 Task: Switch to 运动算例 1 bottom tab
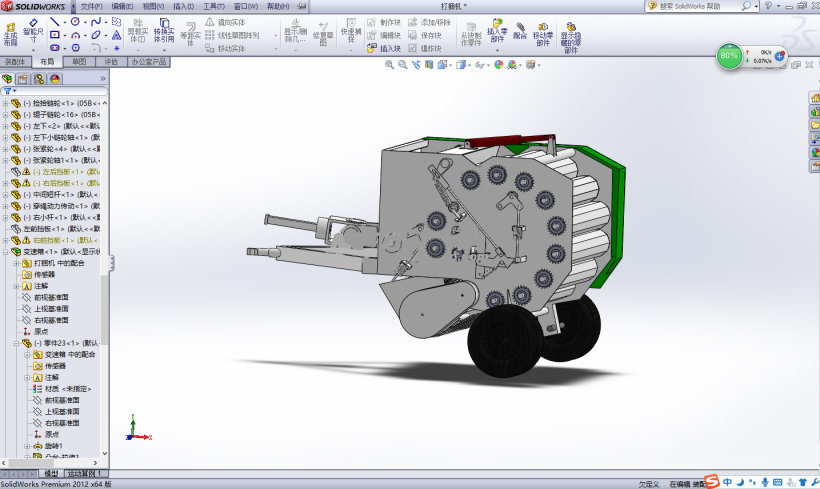click(85, 473)
